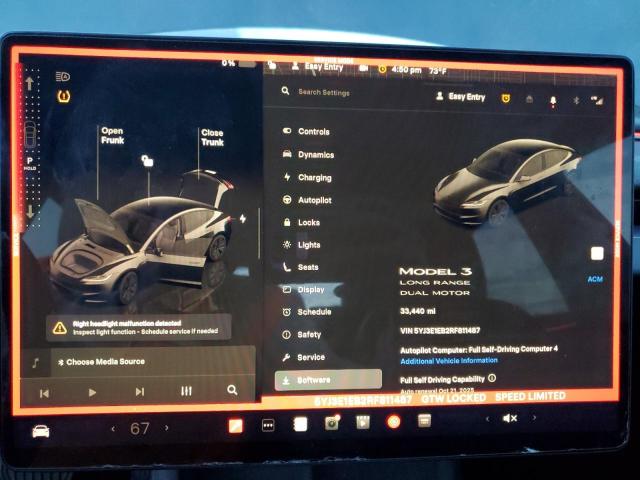The height and width of the screenshot is (480, 640).
Task: Increase volume with right arrow
Action: pos(534,417)
